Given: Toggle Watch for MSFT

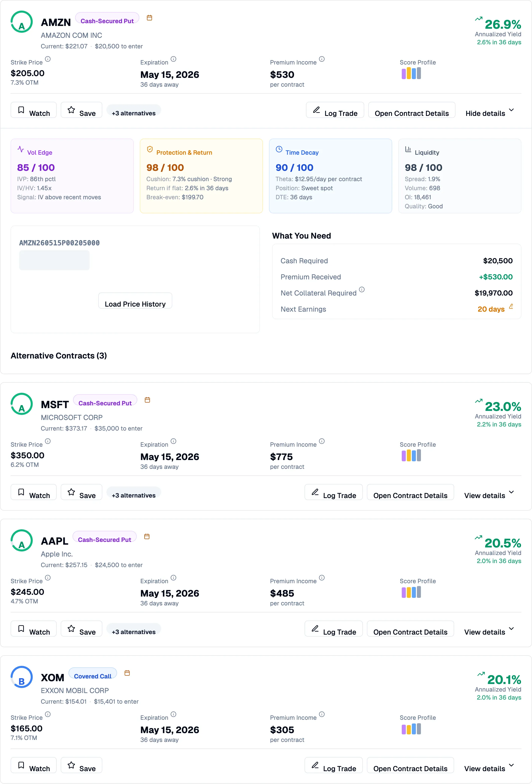Looking at the screenshot, I should click(x=34, y=493).
